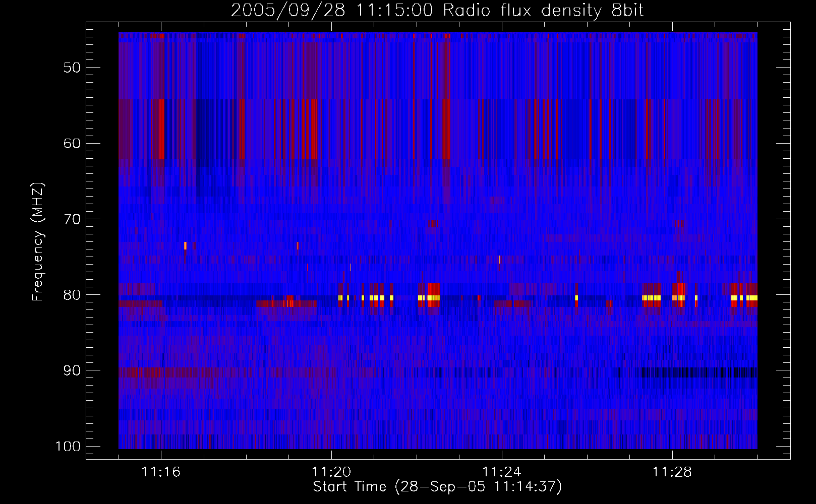This screenshot has width=816, height=504.
Task: Click the plot title '2005/09/28 11:15:00 Radio flux density 8bit'
Action: pyautogui.click(x=437, y=11)
